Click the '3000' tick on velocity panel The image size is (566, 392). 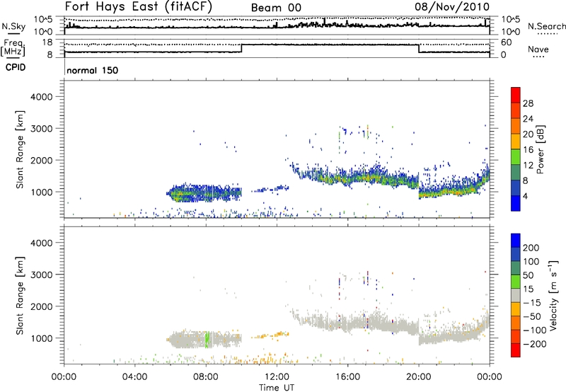[x=41, y=275]
